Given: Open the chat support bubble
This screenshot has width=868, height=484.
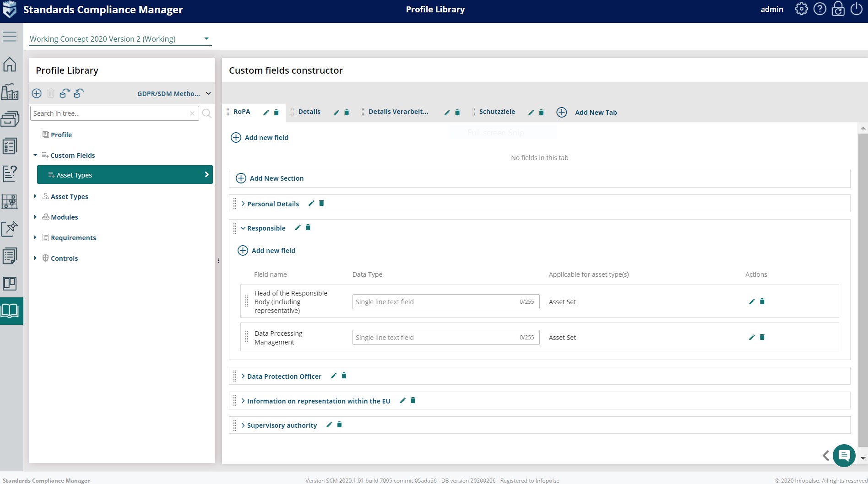Looking at the screenshot, I should pos(844,455).
